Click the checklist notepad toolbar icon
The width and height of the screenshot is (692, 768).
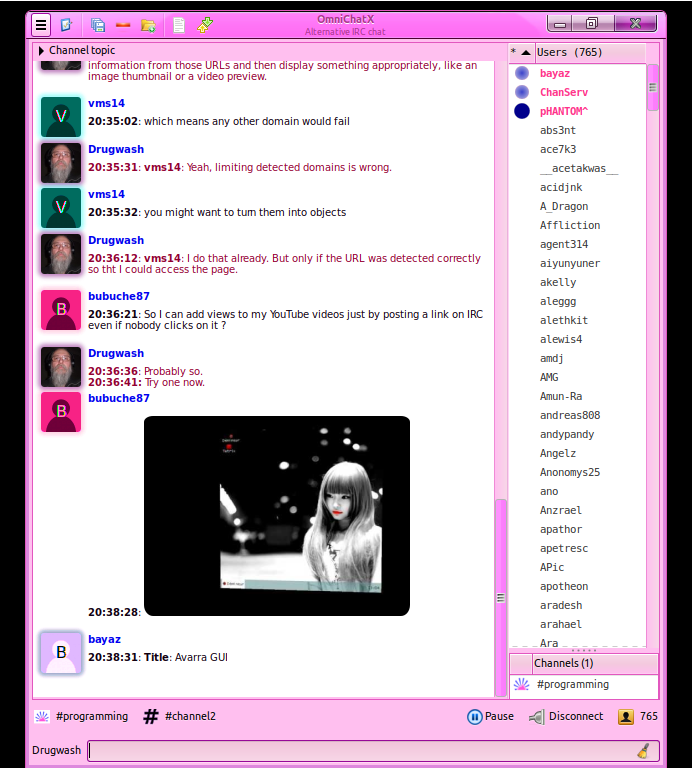[x=66, y=24]
